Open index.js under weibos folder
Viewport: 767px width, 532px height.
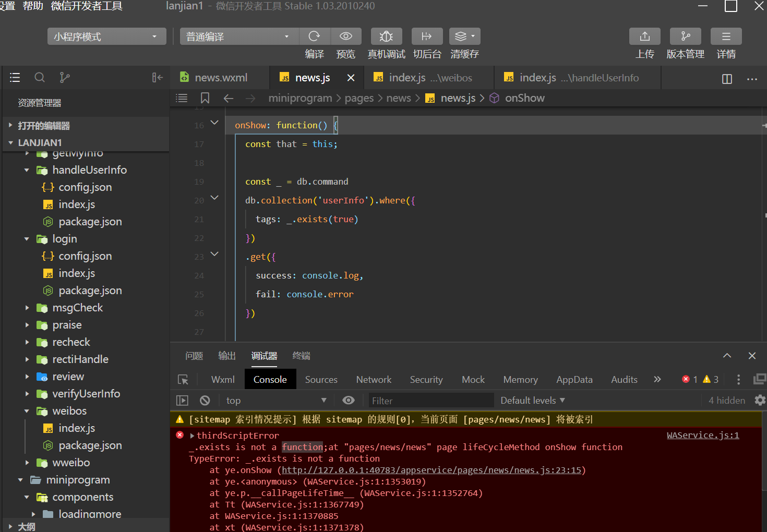pyautogui.click(x=77, y=428)
